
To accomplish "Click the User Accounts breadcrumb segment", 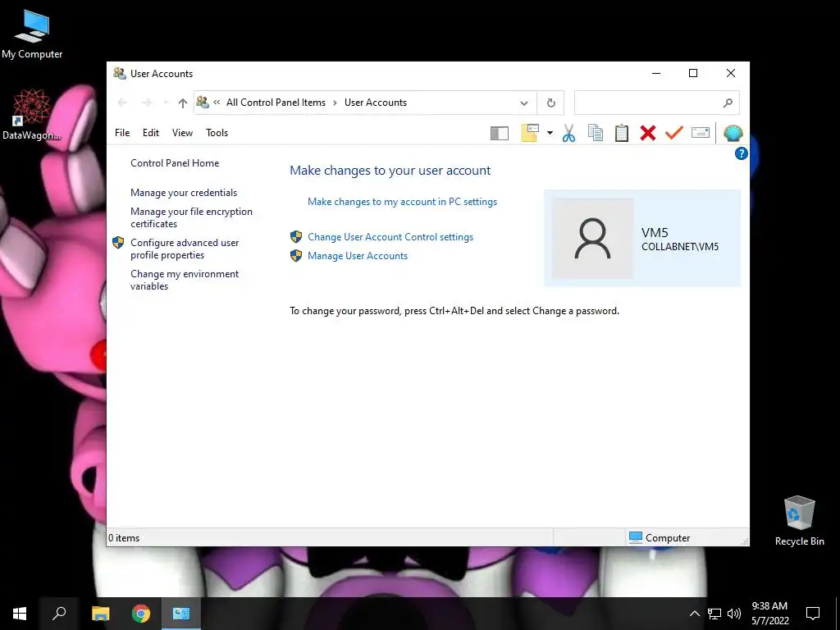I will 376,103.
